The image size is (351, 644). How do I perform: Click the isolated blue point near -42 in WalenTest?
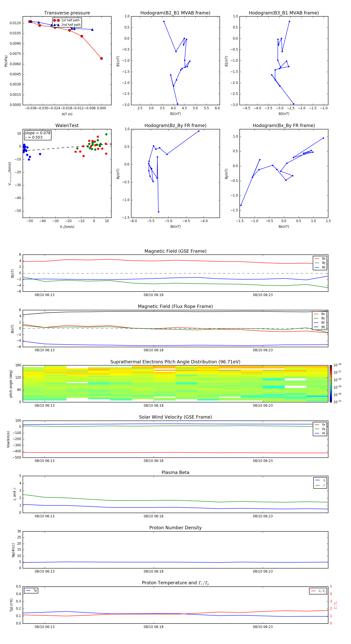(40, 154)
